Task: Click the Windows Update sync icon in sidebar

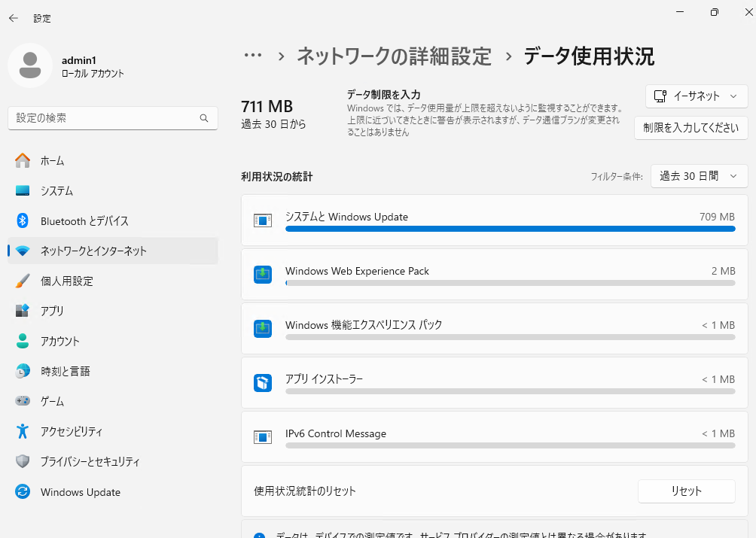Action: point(23,491)
